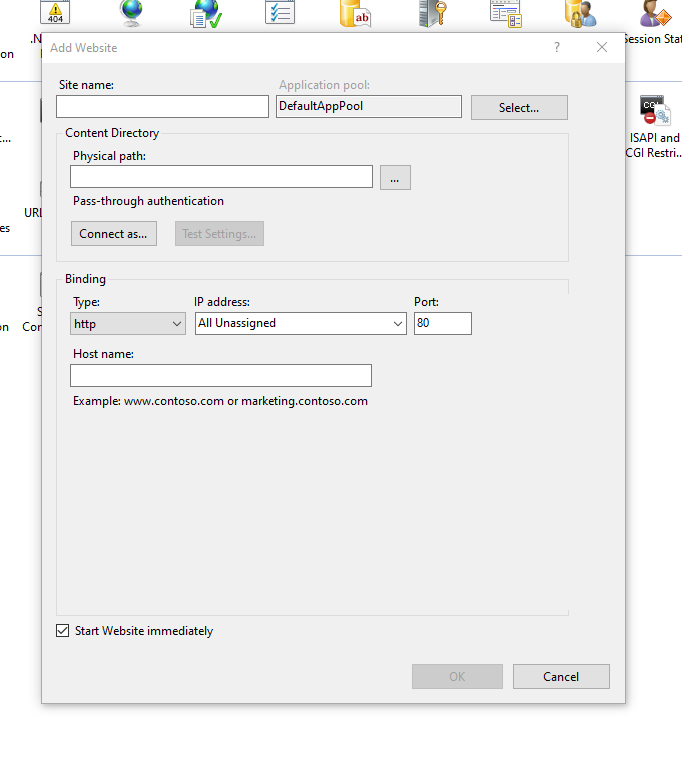
Task: Click into the Host name field
Action: pos(221,376)
